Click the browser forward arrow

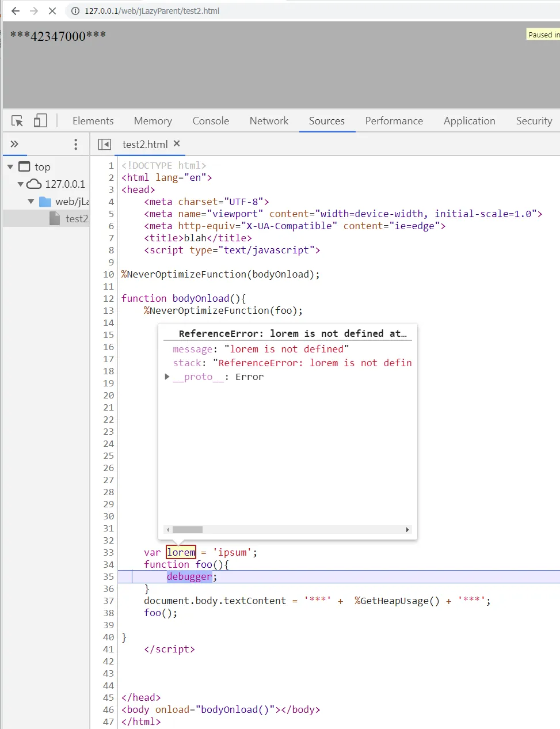[x=34, y=11]
